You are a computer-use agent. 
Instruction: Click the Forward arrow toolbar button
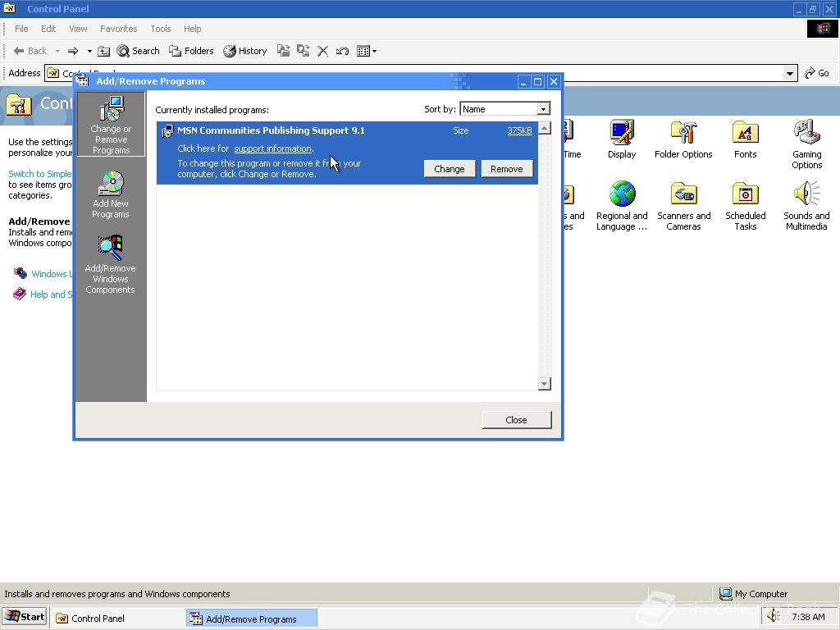pyautogui.click(x=73, y=51)
